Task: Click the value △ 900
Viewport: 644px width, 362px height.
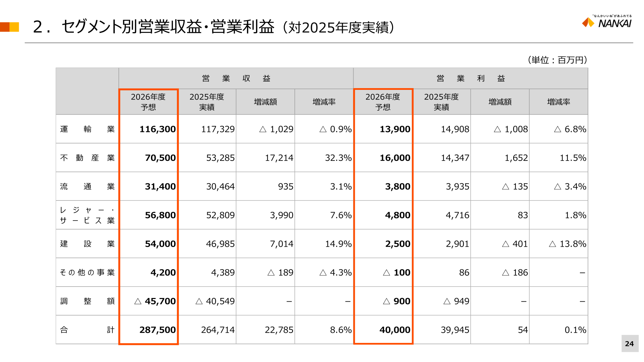Action: click(x=396, y=301)
